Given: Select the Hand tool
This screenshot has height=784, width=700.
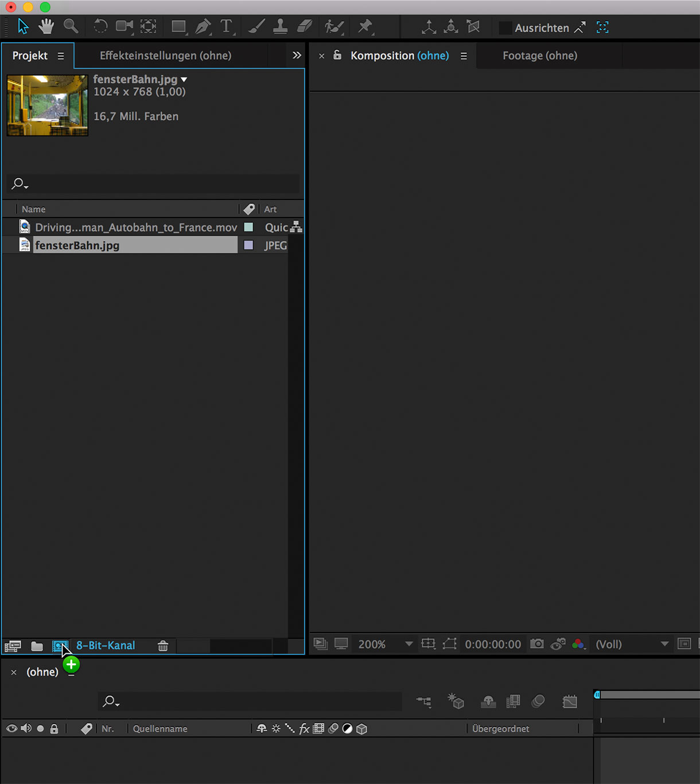Looking at the screenshot, I should pyautogui.click(x=46, y=26).
